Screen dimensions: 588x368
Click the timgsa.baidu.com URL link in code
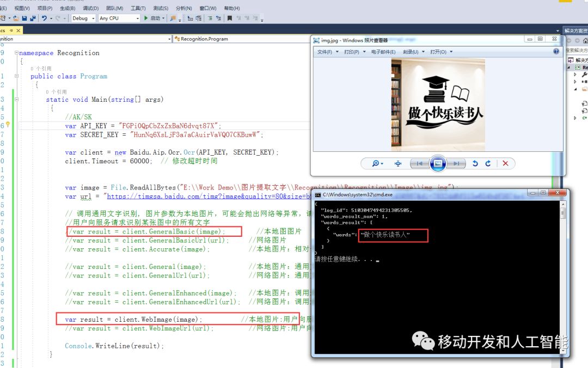coord(209,196)
